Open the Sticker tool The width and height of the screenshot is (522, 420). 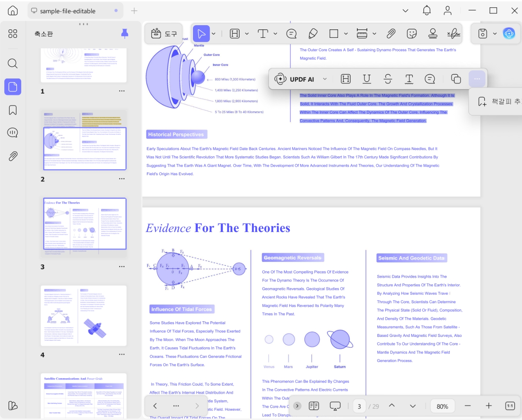point(412,34)
